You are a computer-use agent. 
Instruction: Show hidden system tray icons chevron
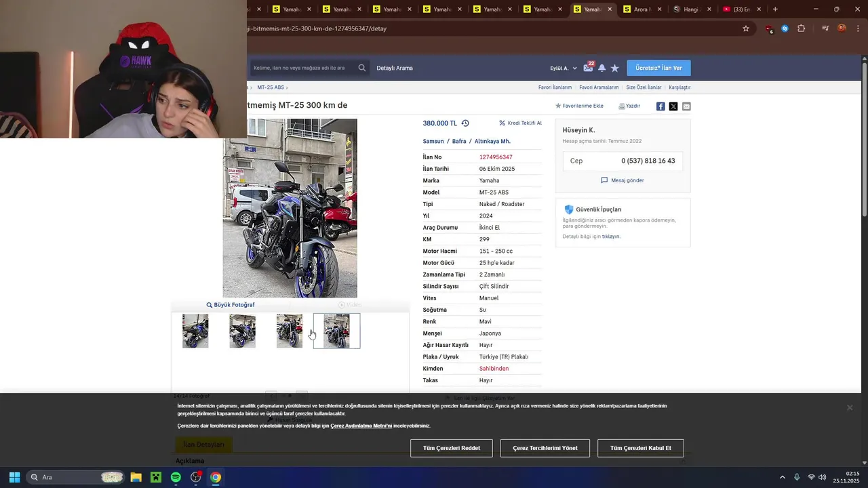point(782,477)
